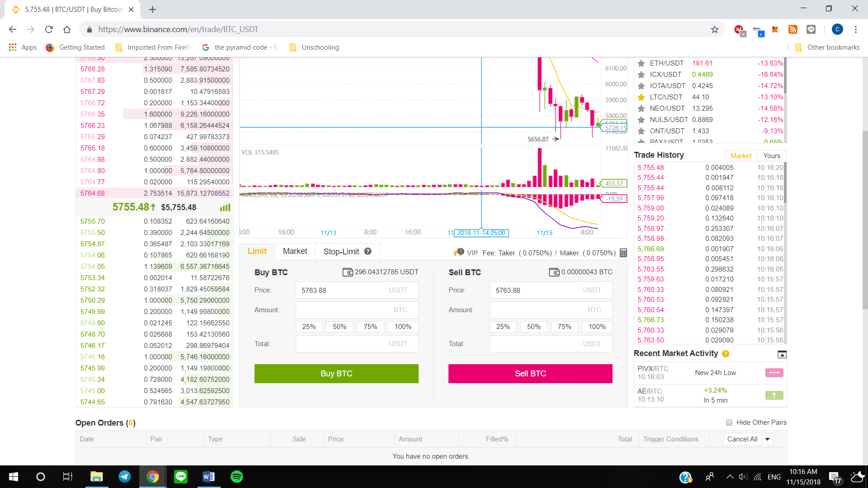The width and height of the screenshot is (868, 488).
Task: Click the Stop-Limit help question mark
Action: click(368, 252)
